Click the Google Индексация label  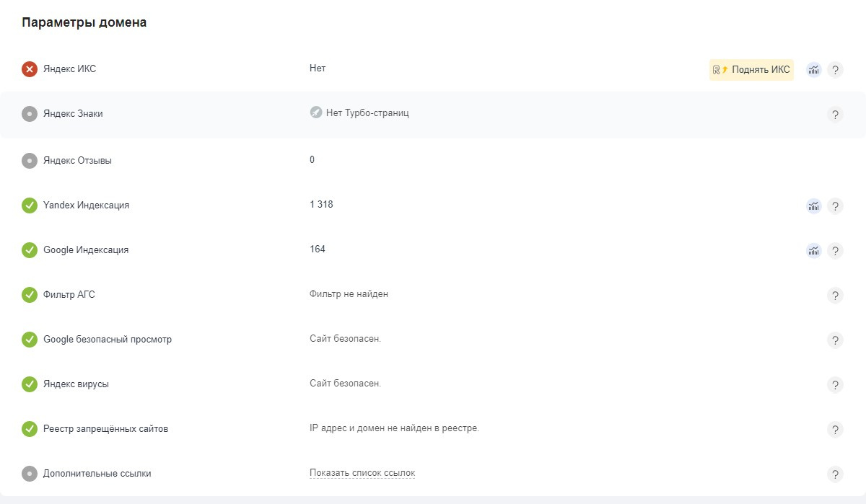coord(86,250)
